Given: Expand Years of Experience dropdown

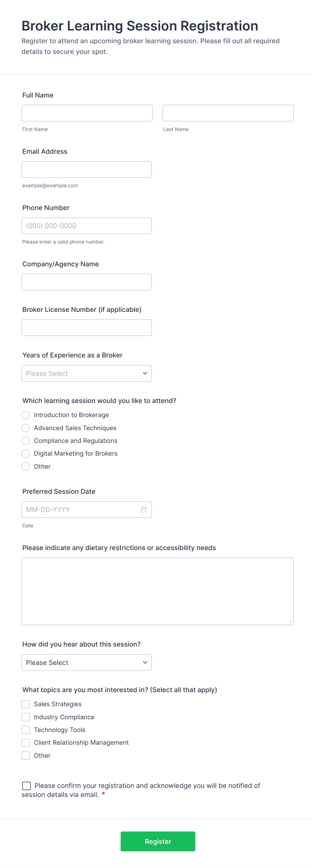Looking at the screenshot, I should coord(87,373).
